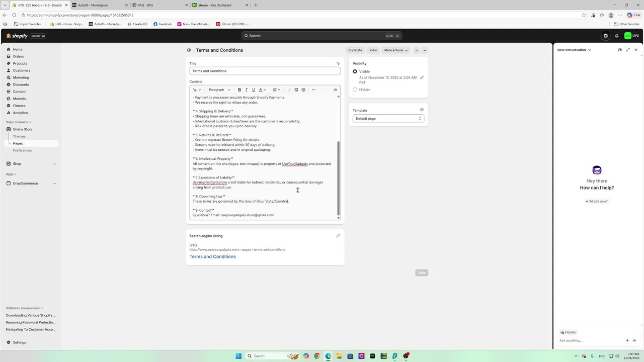Open Terms and Conditions search listing link

coord(212,256)
